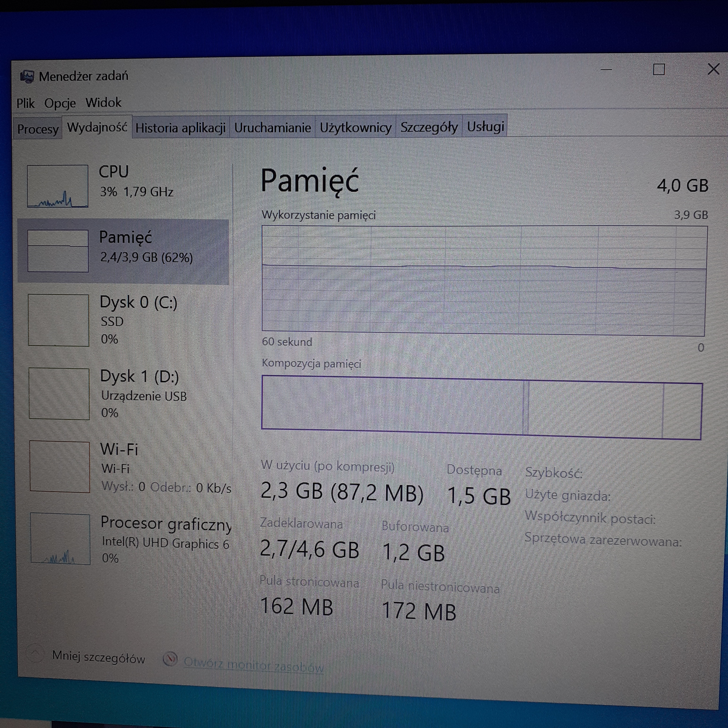Click the 4,0 GB total memory value

(682, 186)
